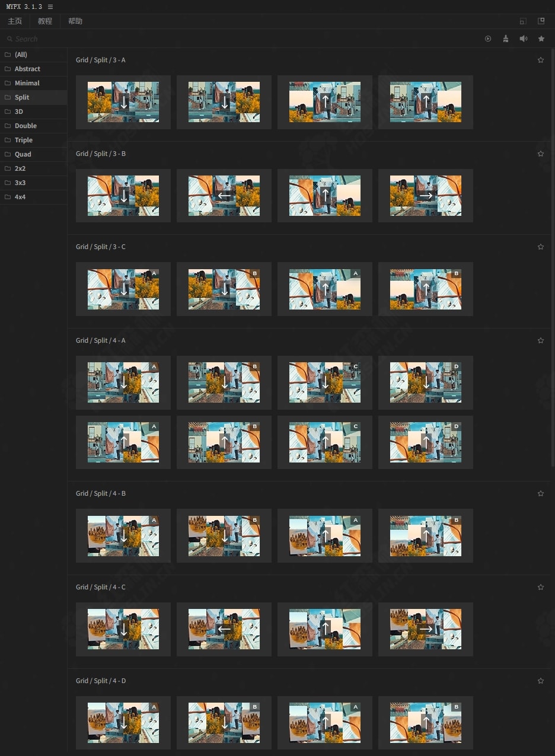Choose 3 - C preset B with up arrow

[x=426, y=289]
